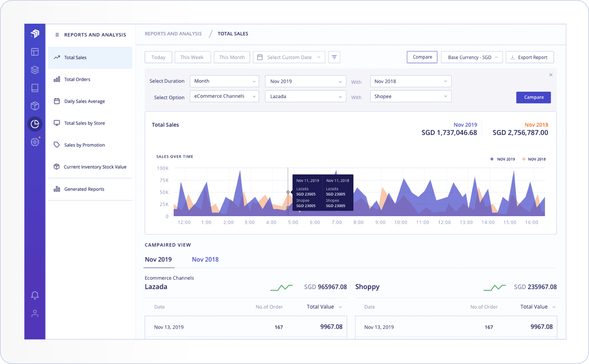Open the Lazada channel dropdown

pos(305,96)
